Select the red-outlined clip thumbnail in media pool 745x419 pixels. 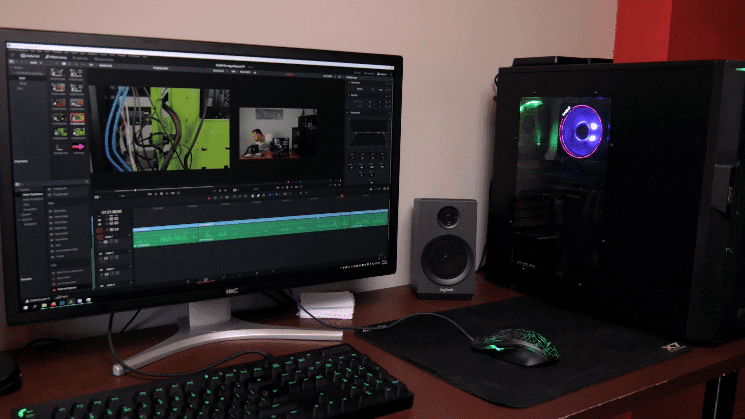click(x=77, y=117)
